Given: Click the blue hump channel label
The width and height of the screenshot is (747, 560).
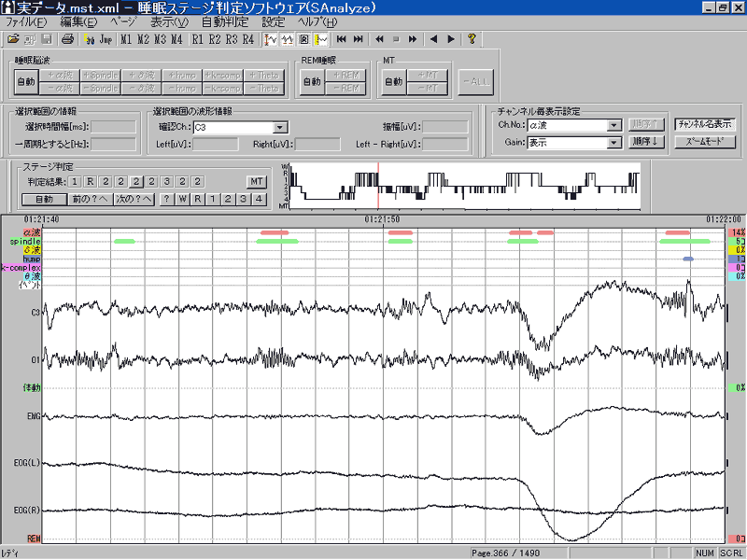Looking at the screenshot, I should coord(32,259).
